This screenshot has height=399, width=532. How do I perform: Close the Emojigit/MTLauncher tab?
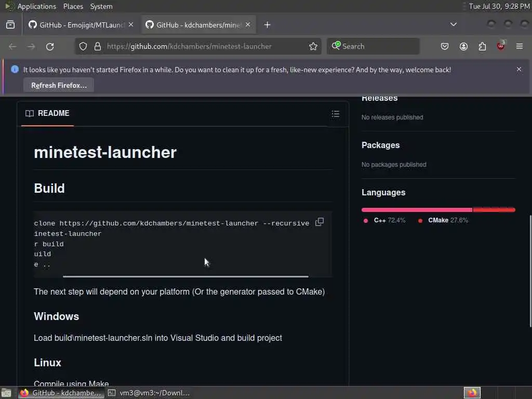point(131,25)
